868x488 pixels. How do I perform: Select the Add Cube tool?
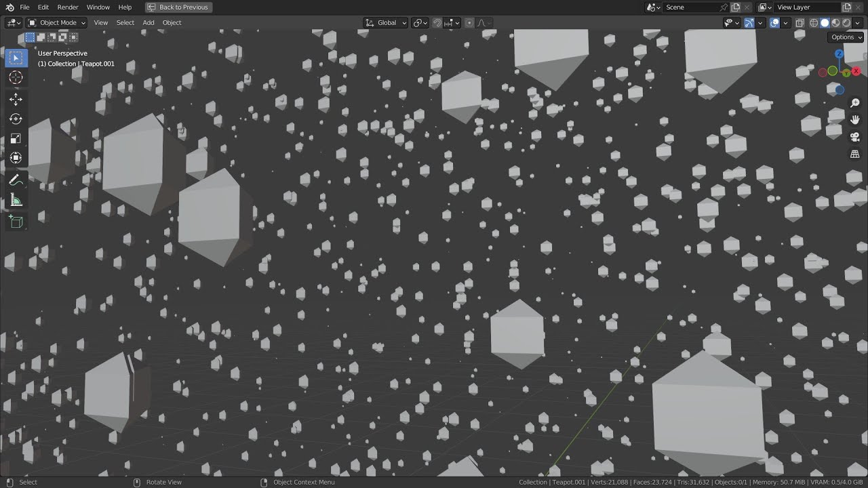point(16,222)
